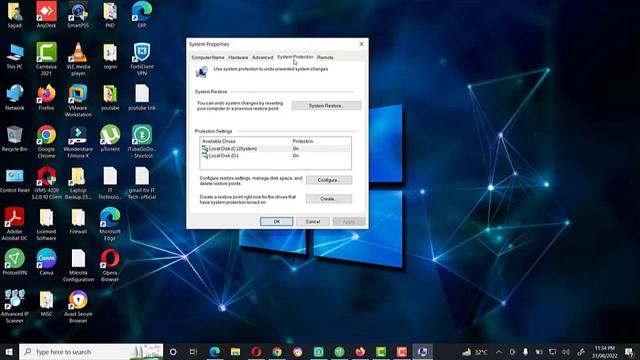640x360 pixels.
Task: Select Local Disk (D:) drive row
Action: click(275, 156)
